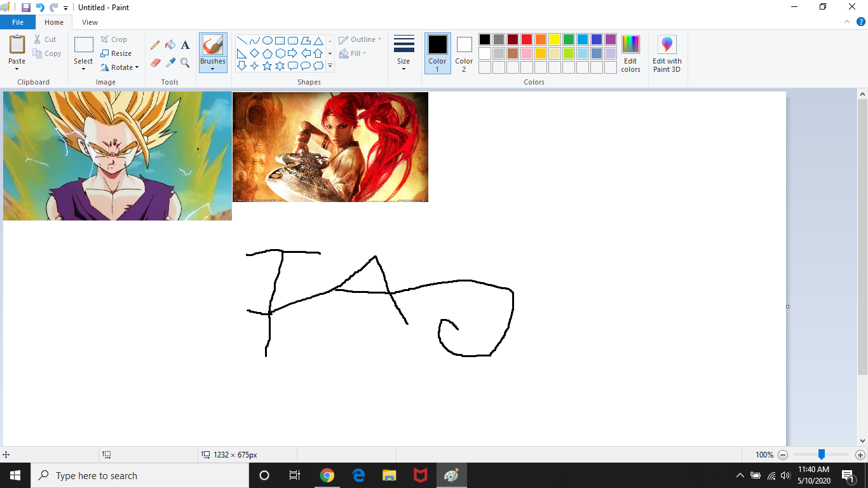Click the 100% zoom level text
868x488 pixels.
click(x=764, y=455)
